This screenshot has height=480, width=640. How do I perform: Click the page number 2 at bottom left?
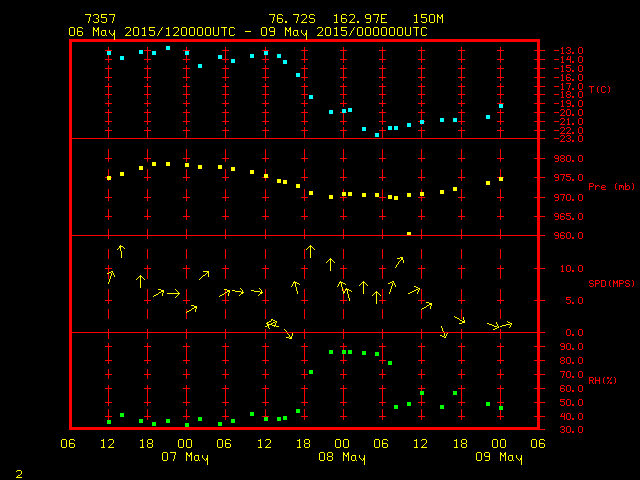[x=18, y=471]
